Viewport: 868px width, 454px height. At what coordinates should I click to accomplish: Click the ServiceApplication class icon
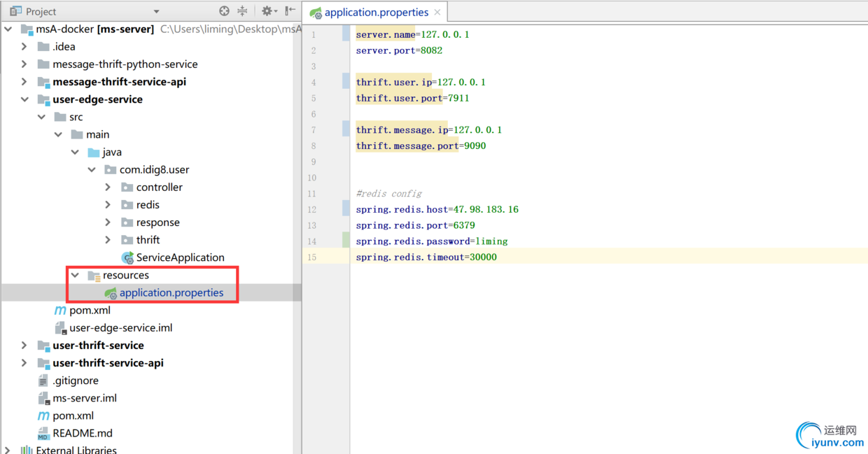(x=127, y=257)
